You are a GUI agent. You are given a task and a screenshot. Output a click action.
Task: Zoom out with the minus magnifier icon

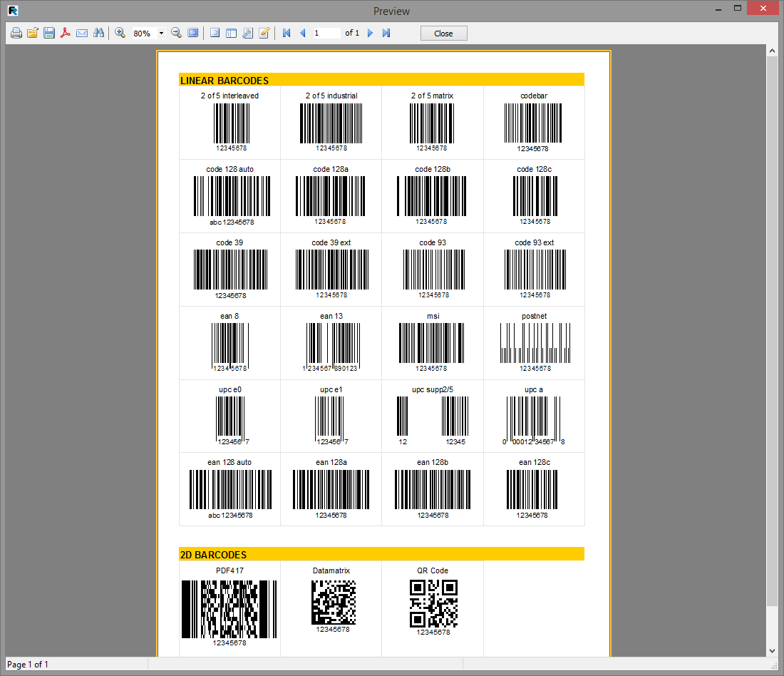tap(176, 33)
